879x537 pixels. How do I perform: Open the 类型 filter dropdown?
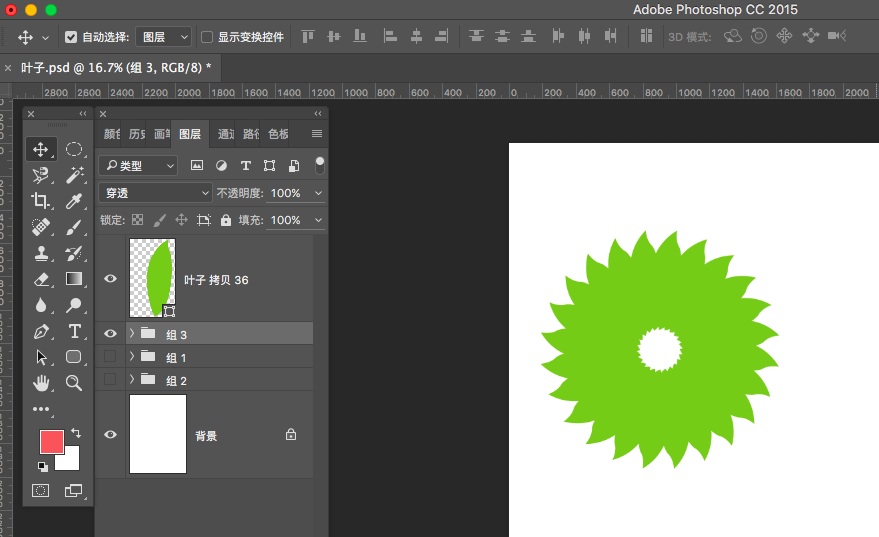pos(138,165)
